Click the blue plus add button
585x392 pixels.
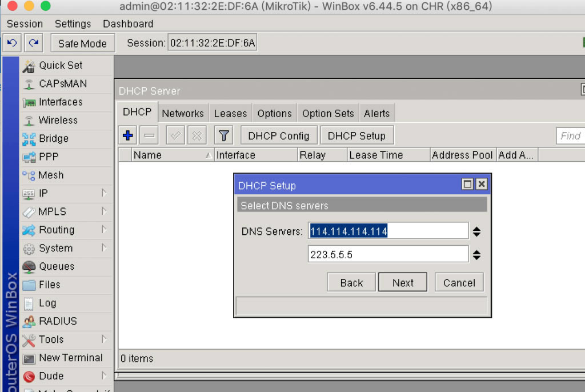click(x=128, y=136)
